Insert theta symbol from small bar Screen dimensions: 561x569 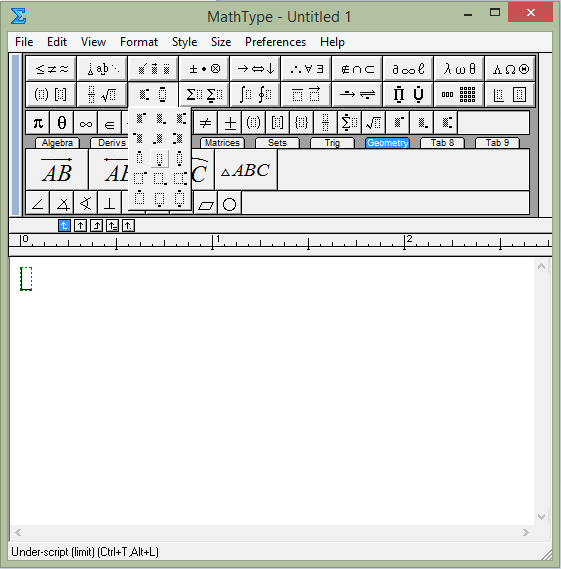[x=62, y=123]
